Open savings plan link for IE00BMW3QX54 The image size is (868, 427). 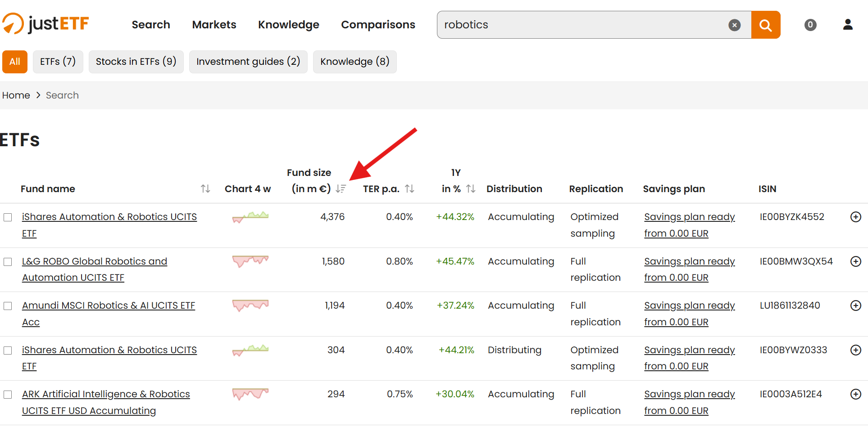point(689,270)
